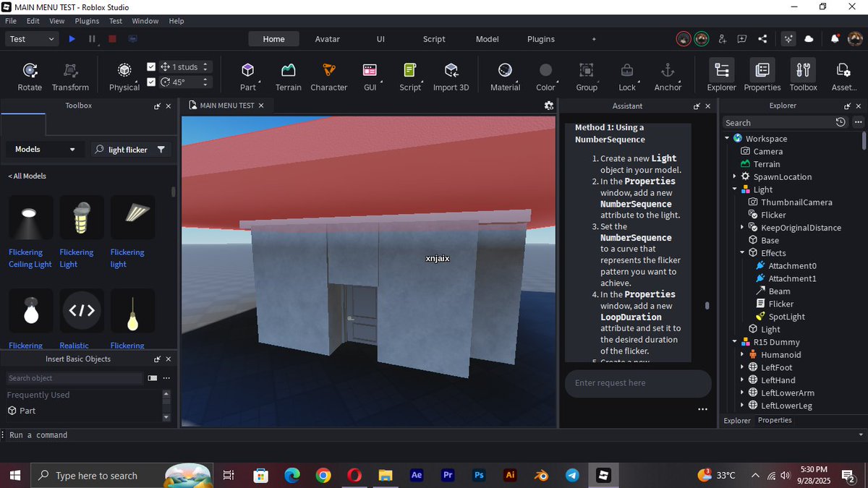Open the Character tool
The height and width of the screenshot is (488, 868).
(x=329, y=76)
